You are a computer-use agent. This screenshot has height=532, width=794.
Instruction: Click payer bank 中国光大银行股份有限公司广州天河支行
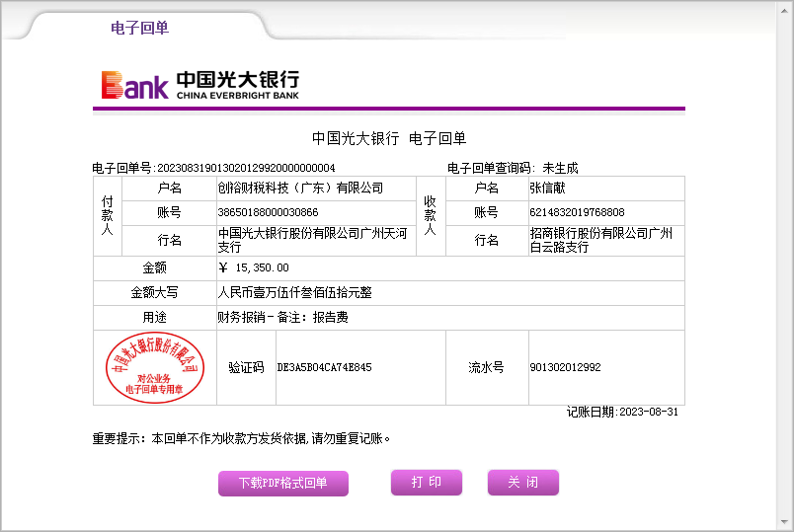(312, 240)
